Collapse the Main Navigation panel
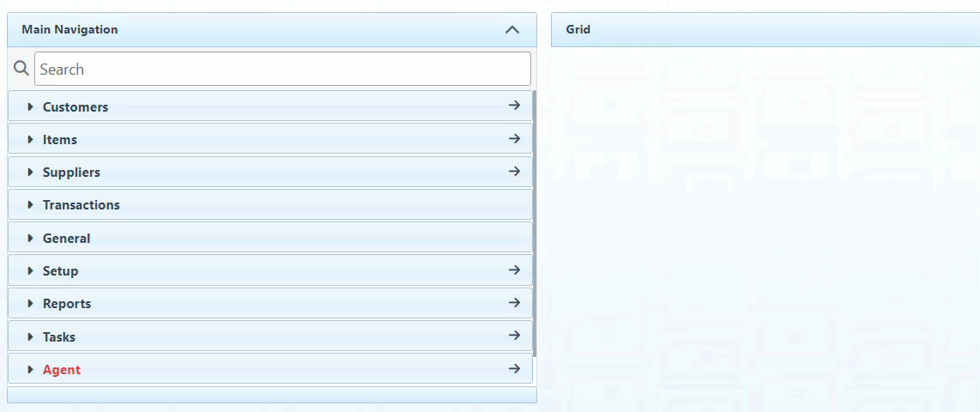This screenshot has width=980, height=412. click(x=512, y=29)
